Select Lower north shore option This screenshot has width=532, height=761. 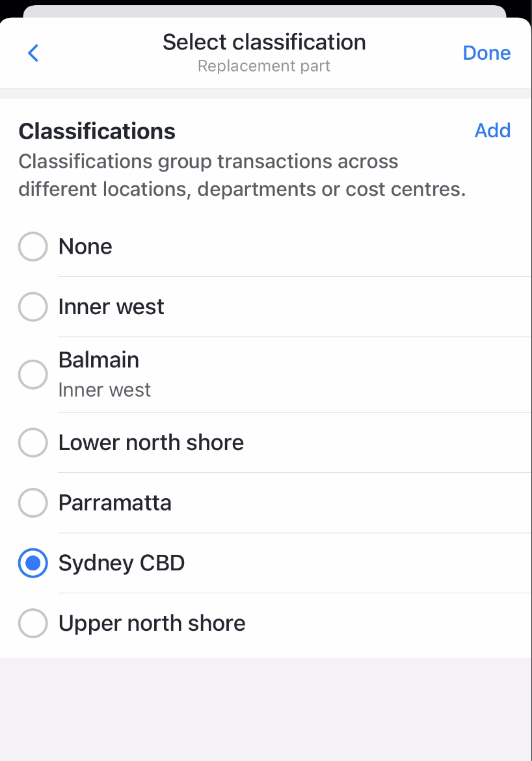(33, 442)
